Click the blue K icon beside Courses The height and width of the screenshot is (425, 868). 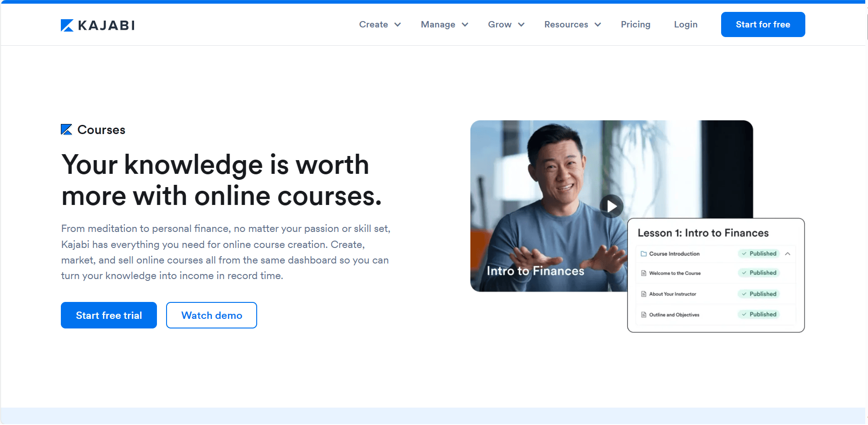click(x=65, y=129)
